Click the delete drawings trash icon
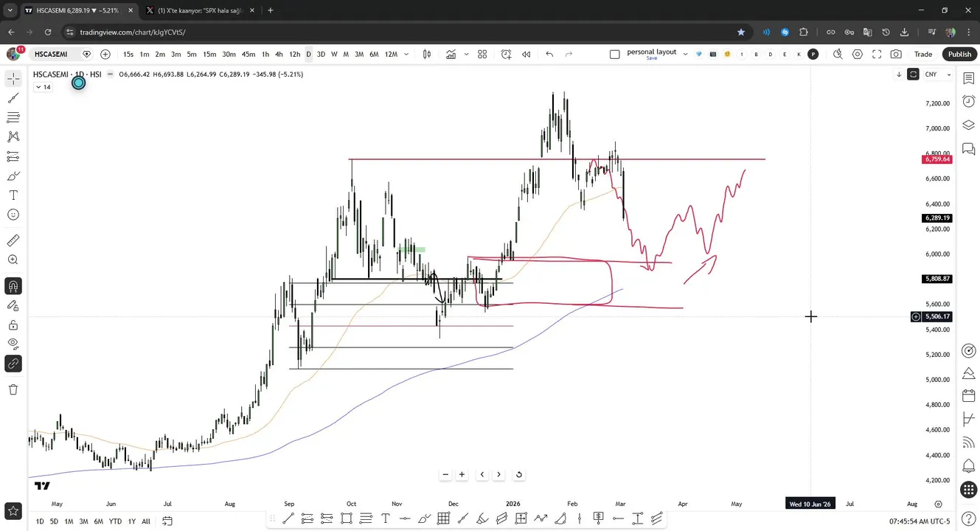The height and width of the screenshot is (531, 980). [x=13, y=389]
